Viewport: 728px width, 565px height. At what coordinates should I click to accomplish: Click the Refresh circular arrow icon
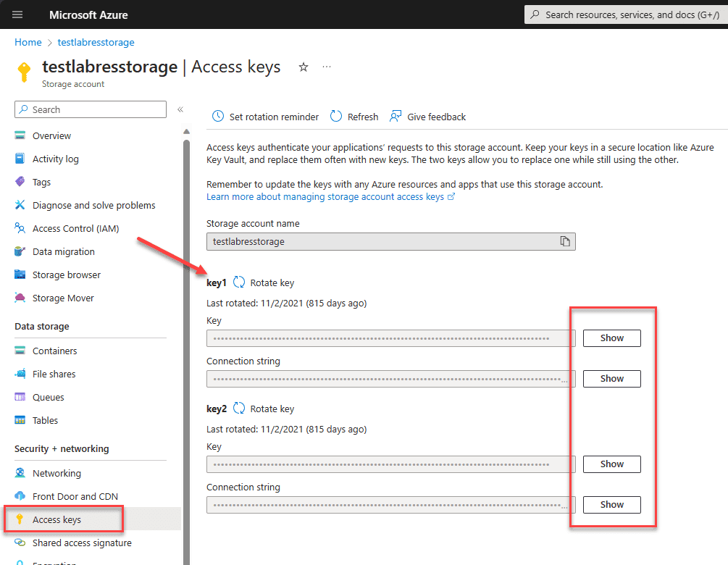[x=335, y=116]
